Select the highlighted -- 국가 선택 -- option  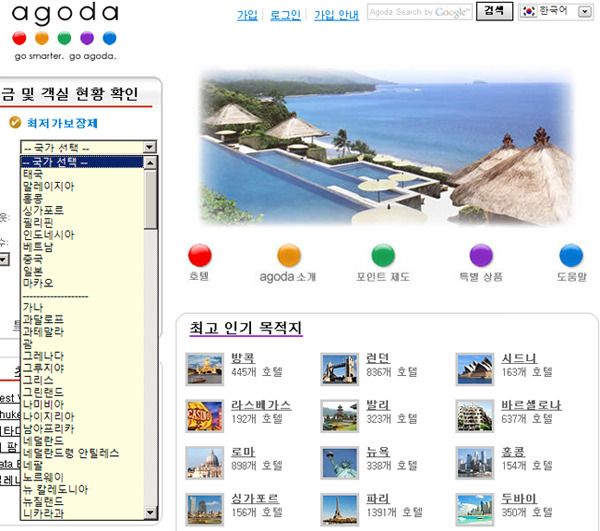(x=82, y=162)
